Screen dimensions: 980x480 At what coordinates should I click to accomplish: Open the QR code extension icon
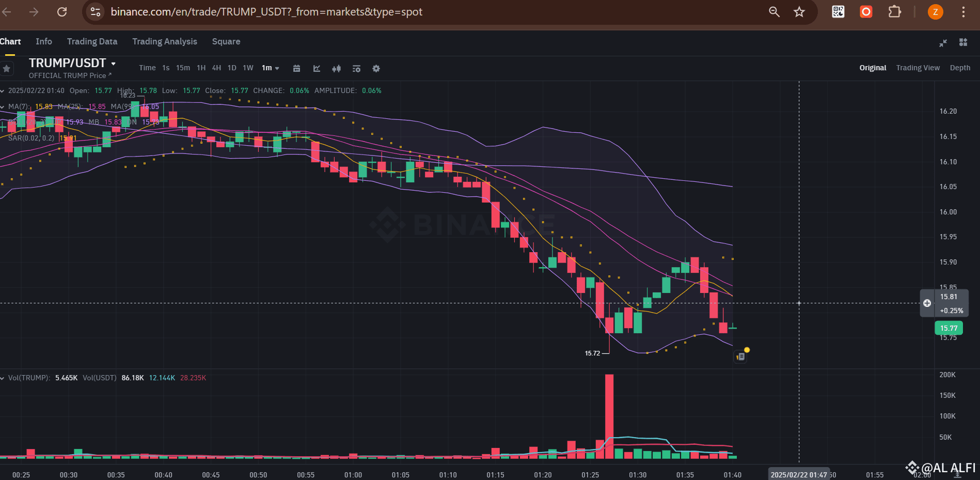pyautogui.click(x=838, y=12)
